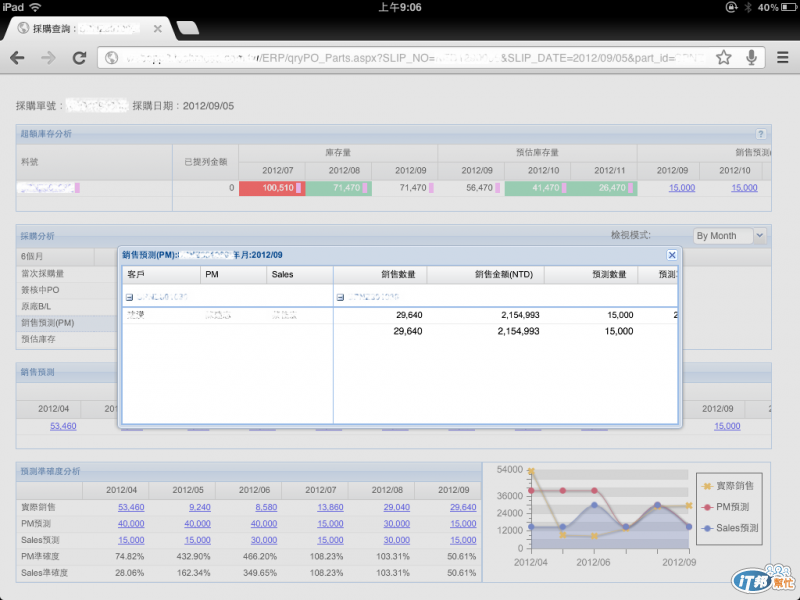800x600 pixels.
Task: Open the help icon in 超額庫存分析 header
Action: point(760,134)
